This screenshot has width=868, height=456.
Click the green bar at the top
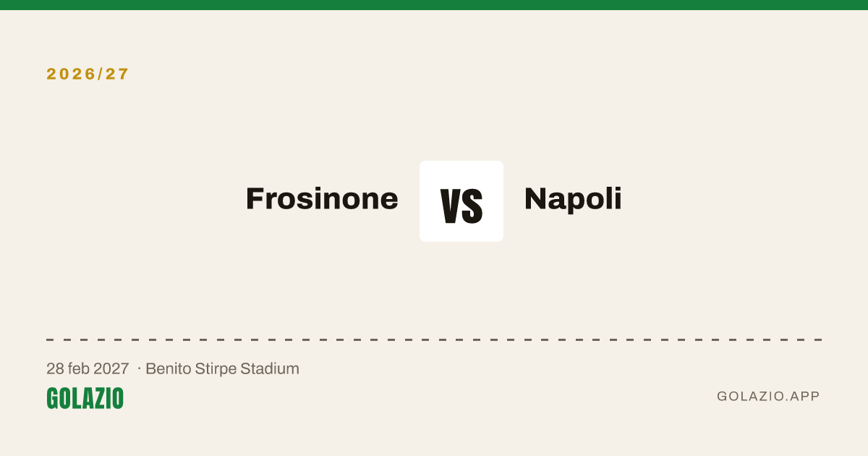(434, 5)
